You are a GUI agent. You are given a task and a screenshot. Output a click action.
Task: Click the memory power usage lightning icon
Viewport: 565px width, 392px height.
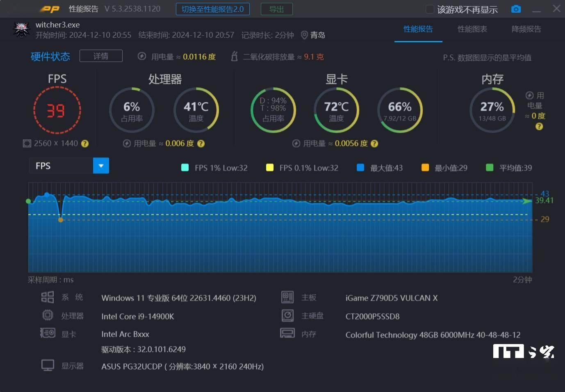pos(529,95)
